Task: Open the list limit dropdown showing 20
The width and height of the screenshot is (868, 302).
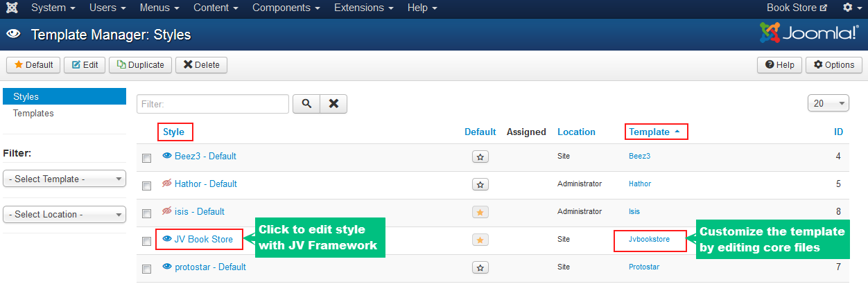Action: pyautogui.click(x=828, y=103)
